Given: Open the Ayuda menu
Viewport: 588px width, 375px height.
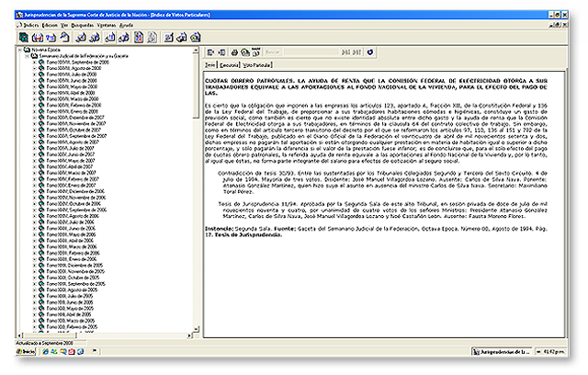Looking at the screenshot, I should (127, 25).
